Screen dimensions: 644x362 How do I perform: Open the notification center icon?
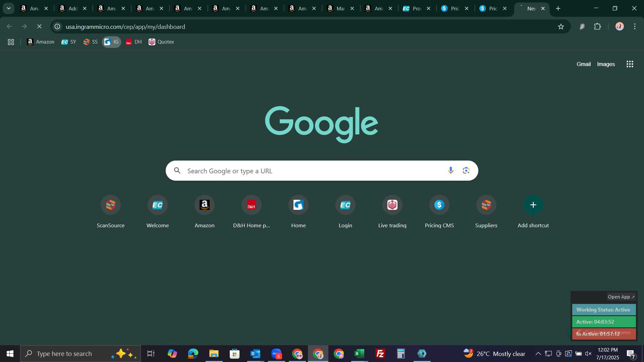[631, 354]
